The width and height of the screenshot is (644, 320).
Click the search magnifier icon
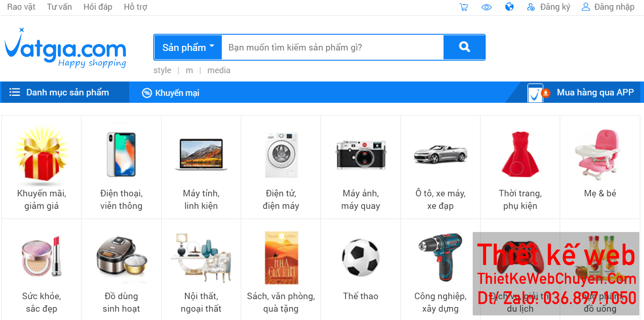click(x=464, y=47)
